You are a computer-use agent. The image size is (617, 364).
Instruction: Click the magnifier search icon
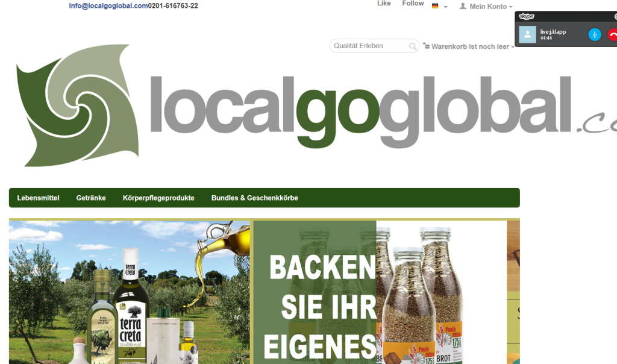(413, 46)
